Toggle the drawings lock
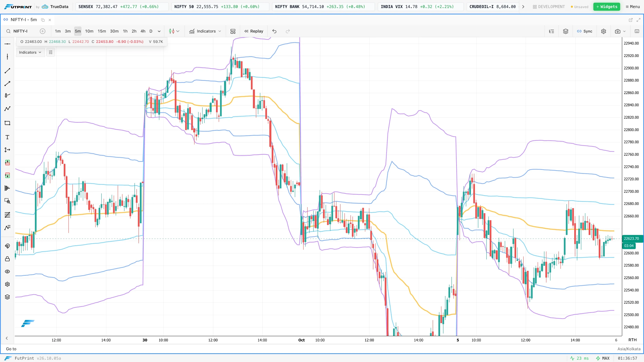Screen dimensions: 644x362 (7, 259)
